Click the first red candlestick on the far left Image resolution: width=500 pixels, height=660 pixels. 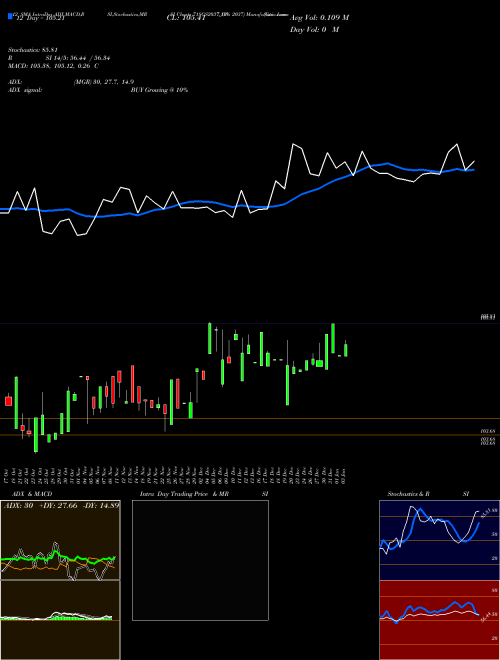click(8, 401)
